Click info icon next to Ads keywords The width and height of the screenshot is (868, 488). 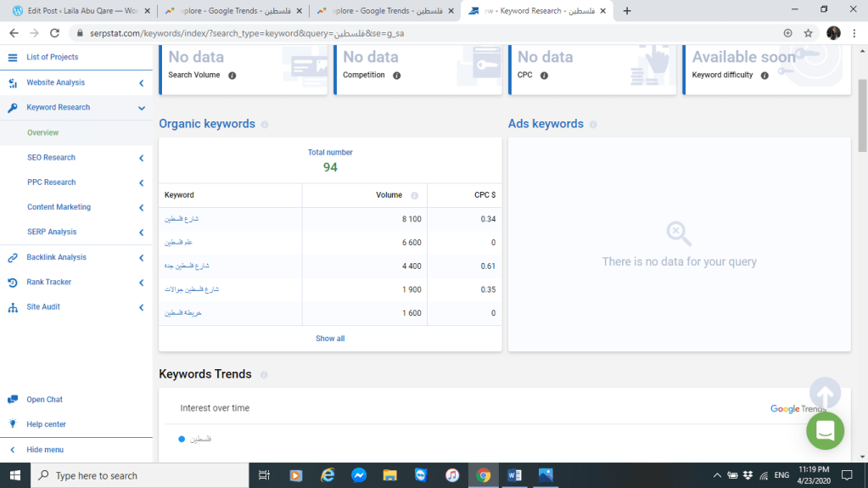pyautogui.click(x=593, y=125)
